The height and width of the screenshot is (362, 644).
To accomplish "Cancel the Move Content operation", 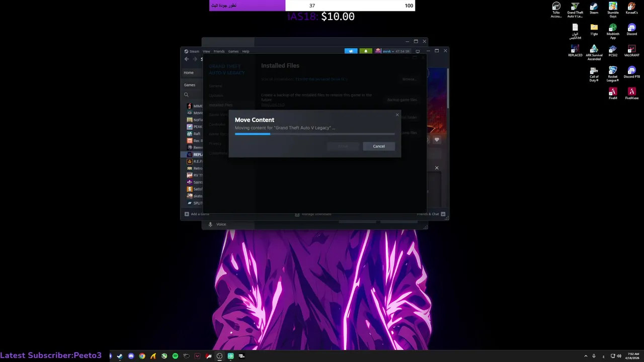I will point(379,146).
